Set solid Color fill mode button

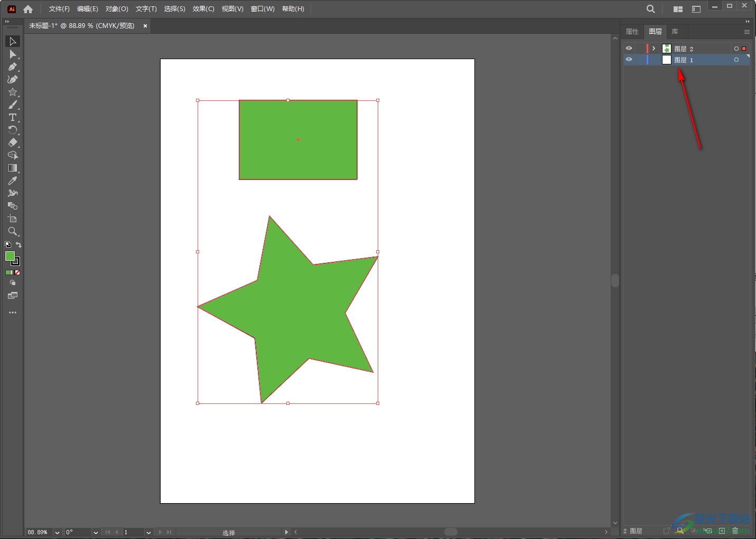(8, 272)
